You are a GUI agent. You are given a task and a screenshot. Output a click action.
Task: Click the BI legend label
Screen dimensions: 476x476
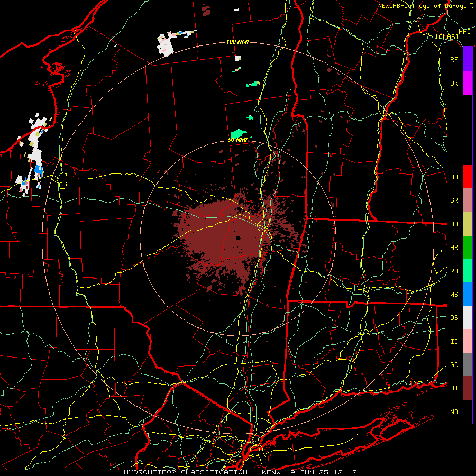(454, 388)
